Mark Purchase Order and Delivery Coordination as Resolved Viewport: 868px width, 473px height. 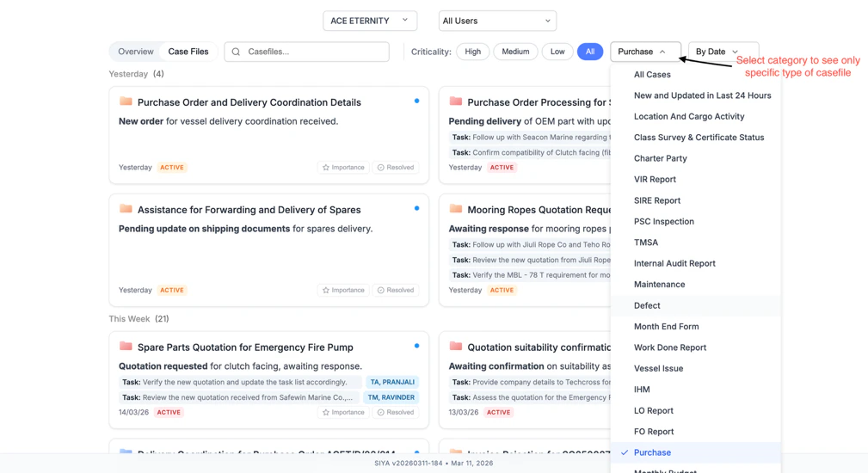coord(396,167)
